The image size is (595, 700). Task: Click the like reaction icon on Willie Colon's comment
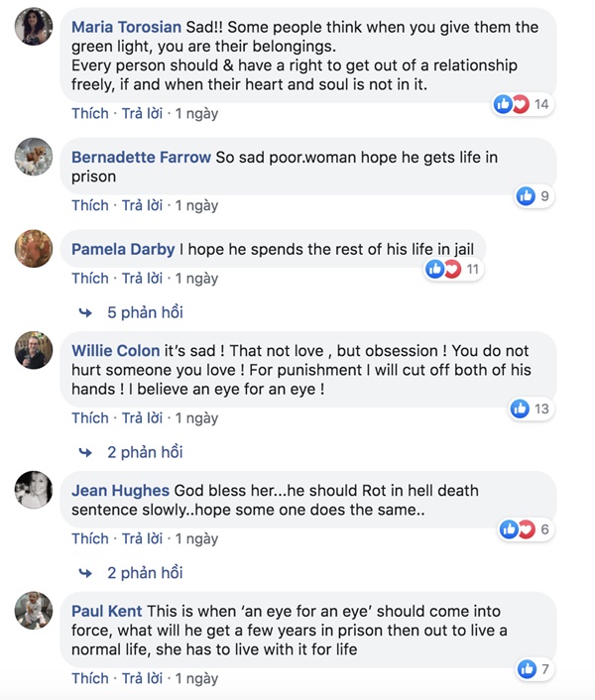(520, 408)
